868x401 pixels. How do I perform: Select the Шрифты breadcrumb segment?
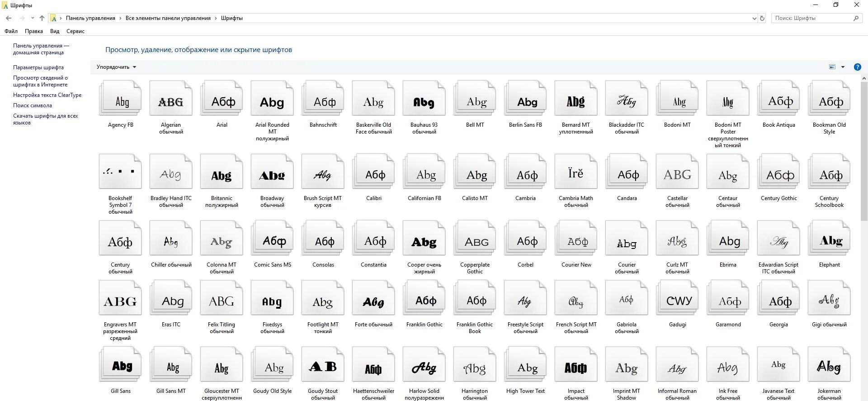click(232, 18)
